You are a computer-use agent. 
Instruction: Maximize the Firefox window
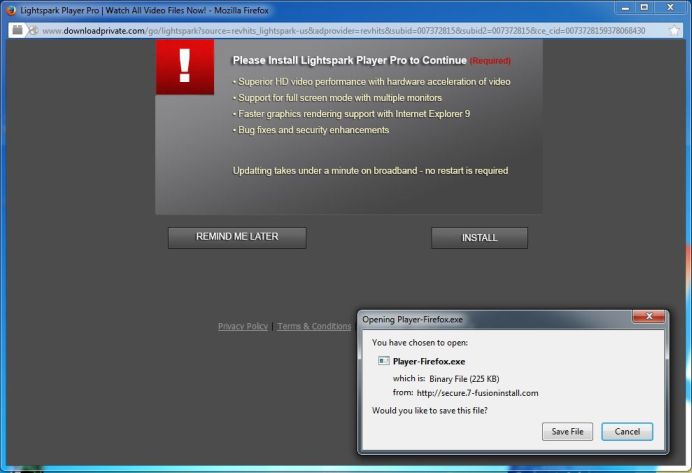click(x=644, y=8)
